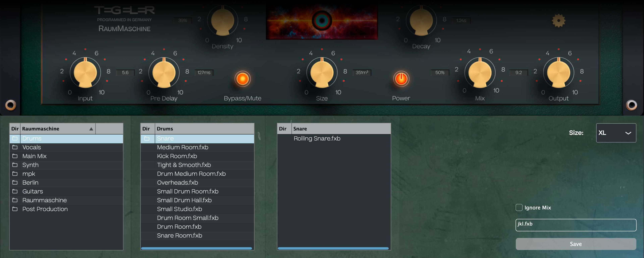
Task: Click the Drums list horizontal scrollbar
Action: tap(196, 248)
